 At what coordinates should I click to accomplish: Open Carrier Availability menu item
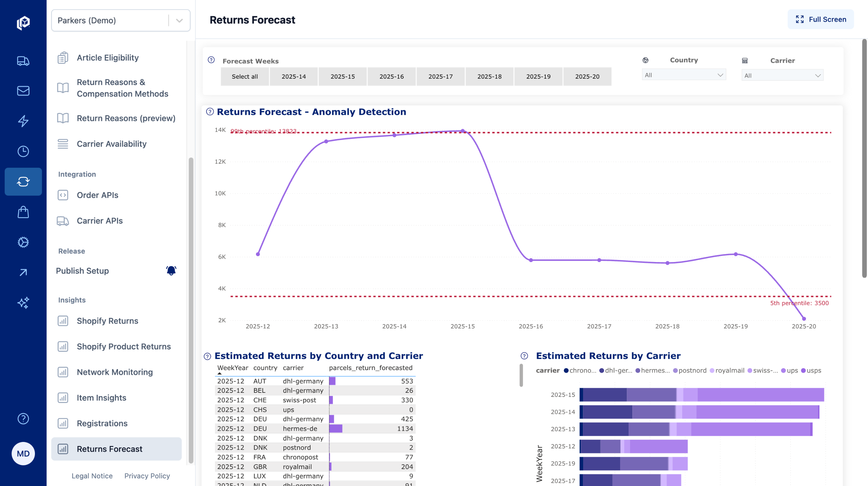[x=112, y=144]
